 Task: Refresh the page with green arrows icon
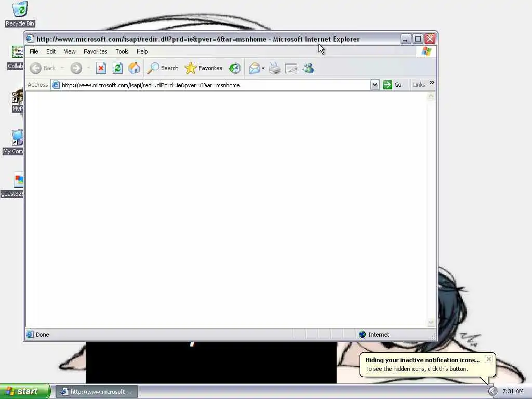click(117, 68)
